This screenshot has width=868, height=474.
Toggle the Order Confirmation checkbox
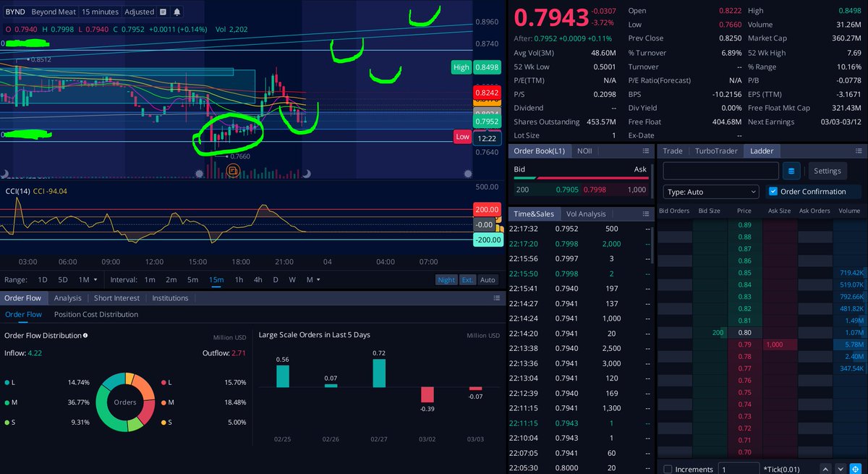coord(773,192)
